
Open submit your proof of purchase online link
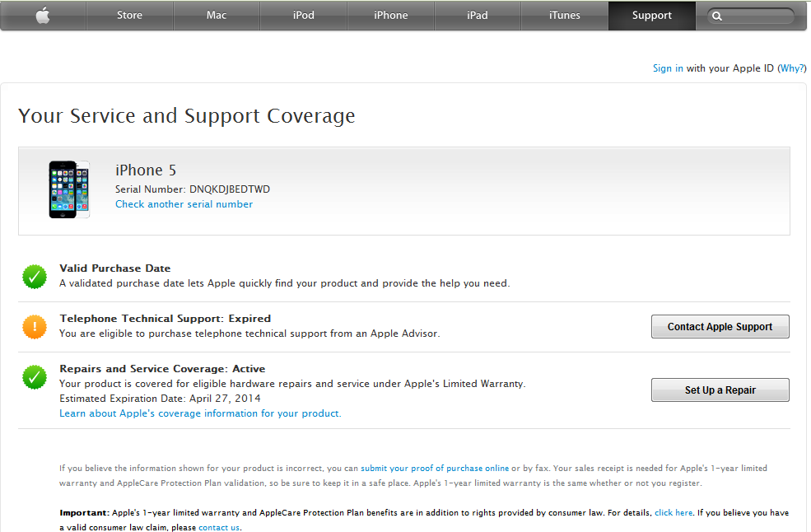coord(435,469)
